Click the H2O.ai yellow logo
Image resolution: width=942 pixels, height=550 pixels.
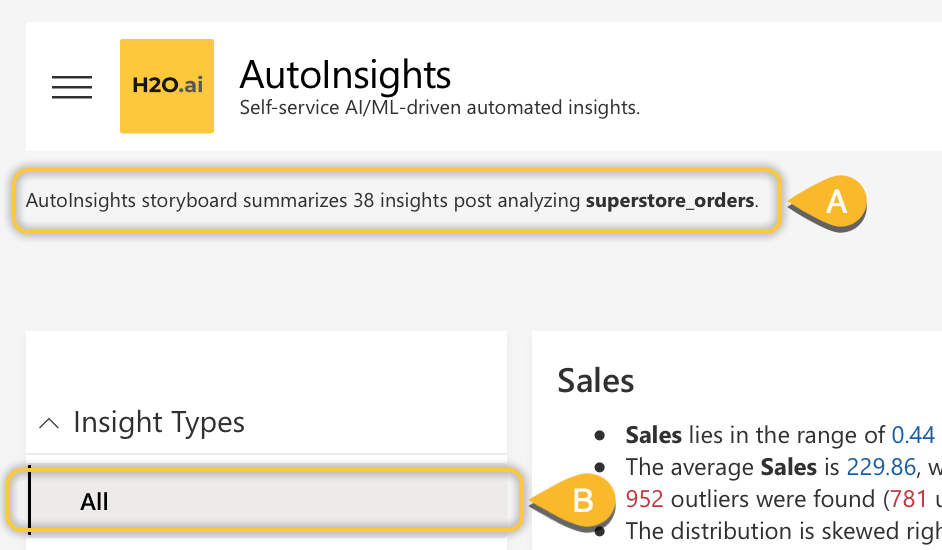point(167,86)
